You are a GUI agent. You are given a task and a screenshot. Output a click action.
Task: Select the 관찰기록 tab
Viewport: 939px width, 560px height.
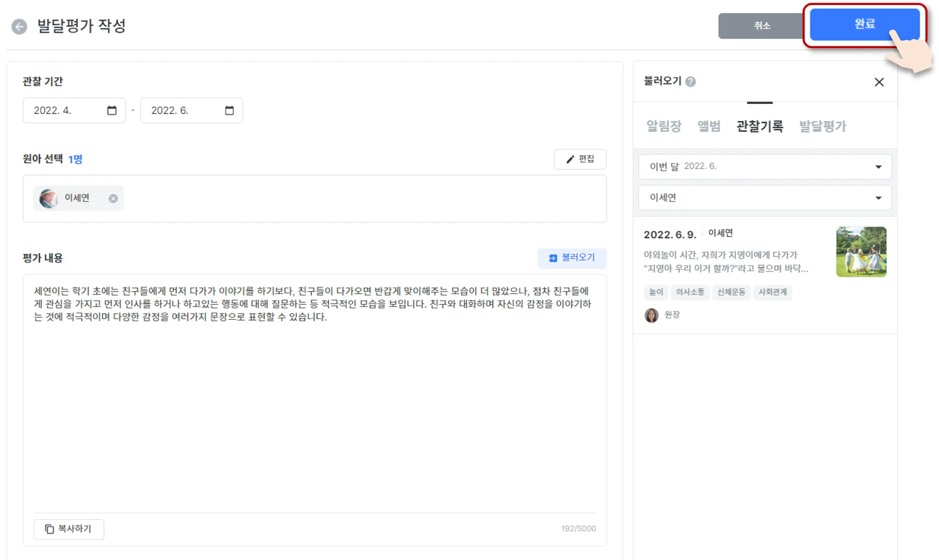759,126
